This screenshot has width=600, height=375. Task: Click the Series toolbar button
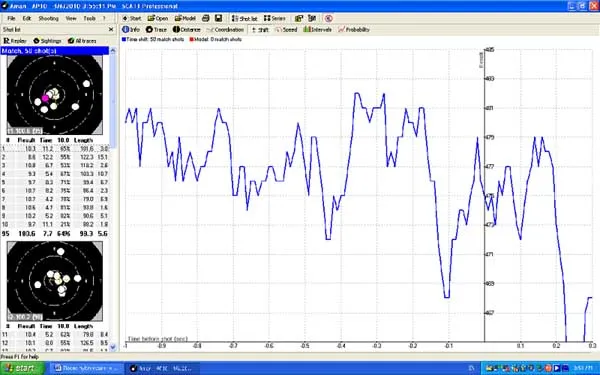[x=274, y=18]
